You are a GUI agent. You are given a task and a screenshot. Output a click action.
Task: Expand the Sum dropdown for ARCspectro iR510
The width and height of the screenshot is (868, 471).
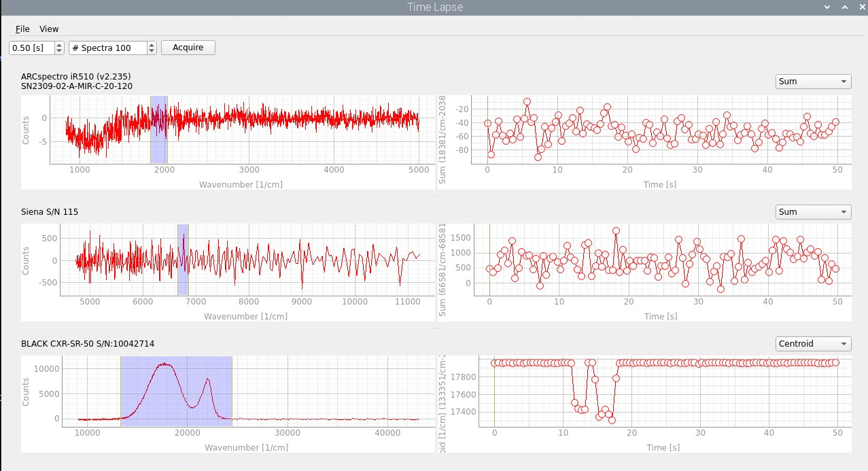point(813,81)
